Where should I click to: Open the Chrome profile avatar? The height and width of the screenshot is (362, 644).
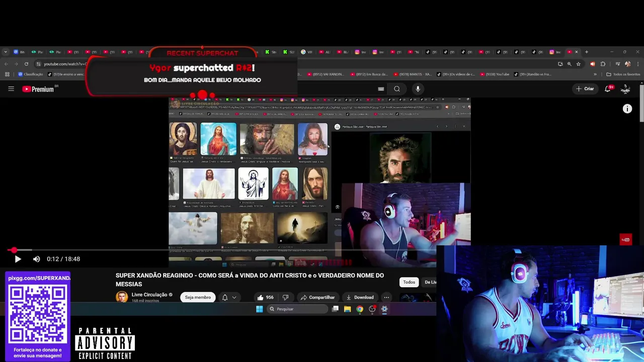click(x=627, y=64)
